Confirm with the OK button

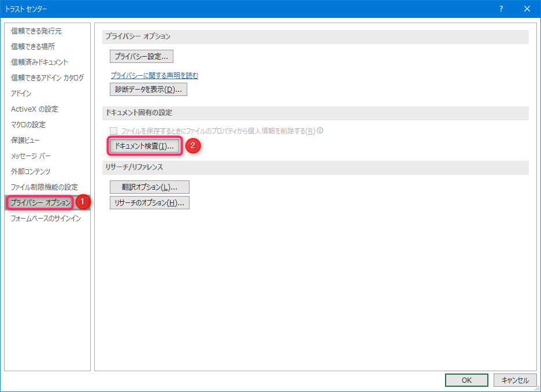(x=466, y=380)
